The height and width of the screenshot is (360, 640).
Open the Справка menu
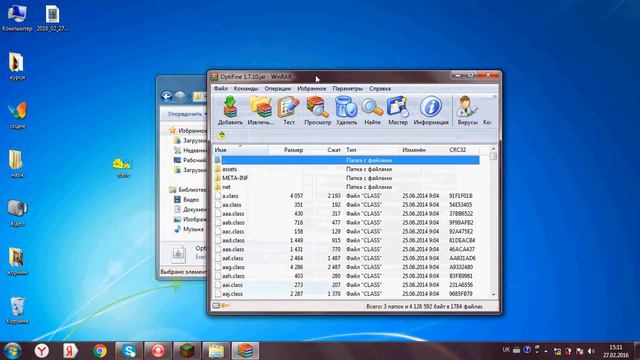click(380, 88)
